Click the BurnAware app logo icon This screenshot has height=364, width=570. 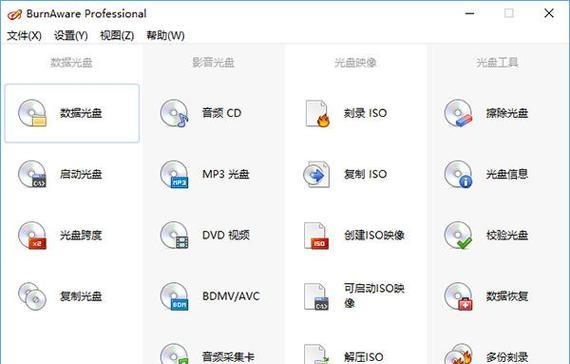pyautogui.click(x=15, y=15)
